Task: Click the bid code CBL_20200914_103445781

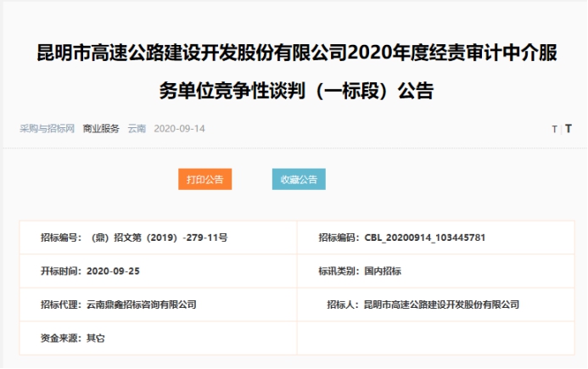Action: (x=424, y=238)
